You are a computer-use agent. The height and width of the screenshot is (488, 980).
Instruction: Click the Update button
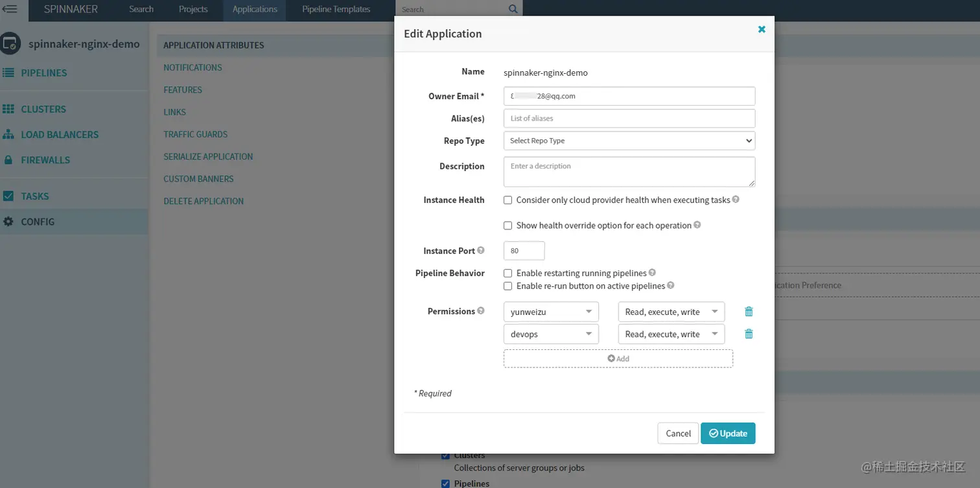pos(728,433)
